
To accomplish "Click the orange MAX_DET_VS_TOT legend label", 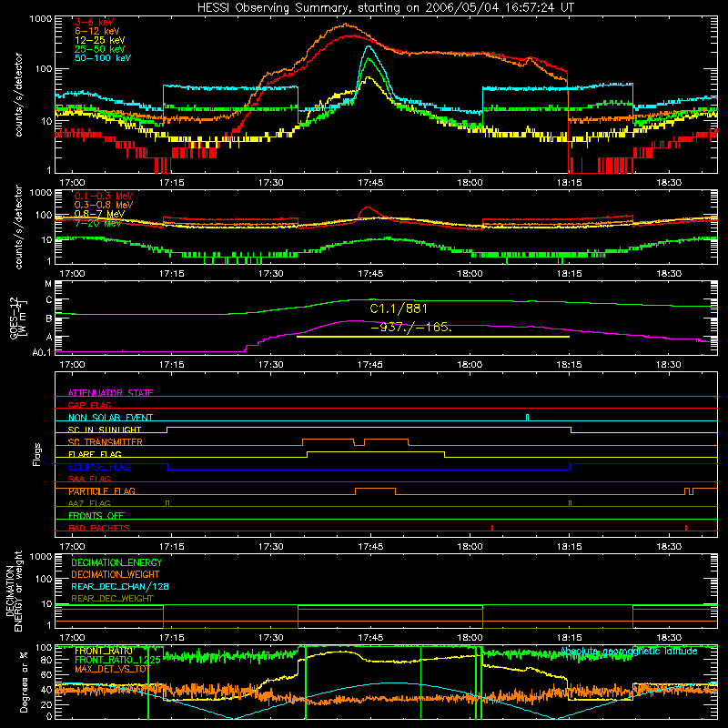I will click(x=113, y=669).
